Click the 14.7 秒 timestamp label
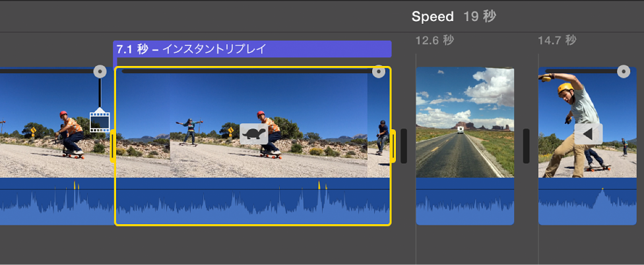644x265 pixels. 558,40
